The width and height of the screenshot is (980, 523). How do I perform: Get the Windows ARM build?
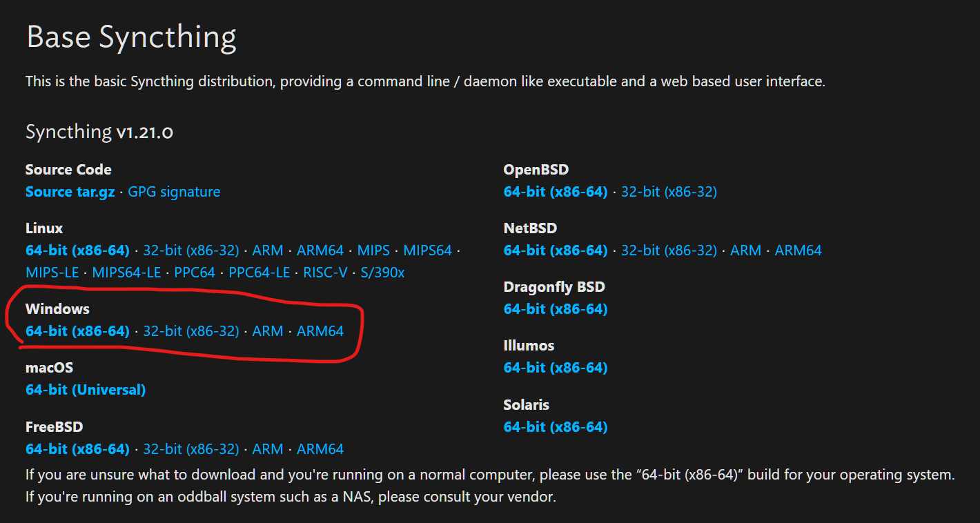(268, 331)
